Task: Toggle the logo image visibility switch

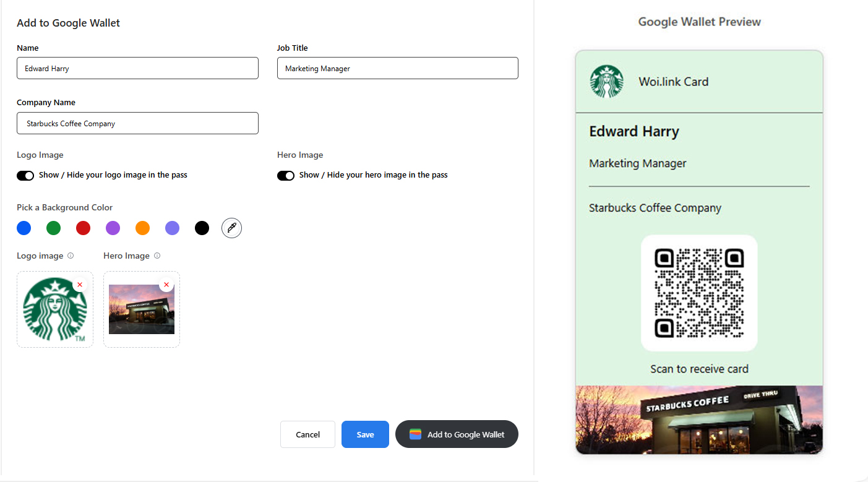Action: coord(25,176)
